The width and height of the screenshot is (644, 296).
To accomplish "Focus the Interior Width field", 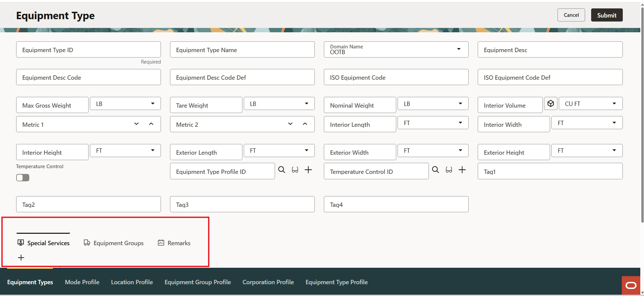I will tap(514, 124).
